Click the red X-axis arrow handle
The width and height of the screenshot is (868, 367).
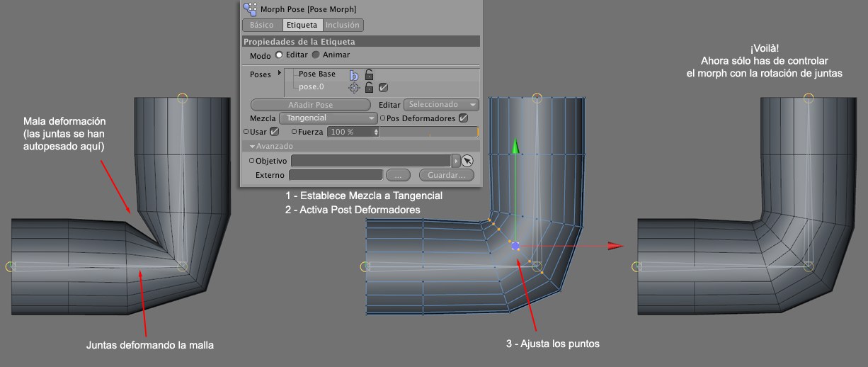point(615,246)
